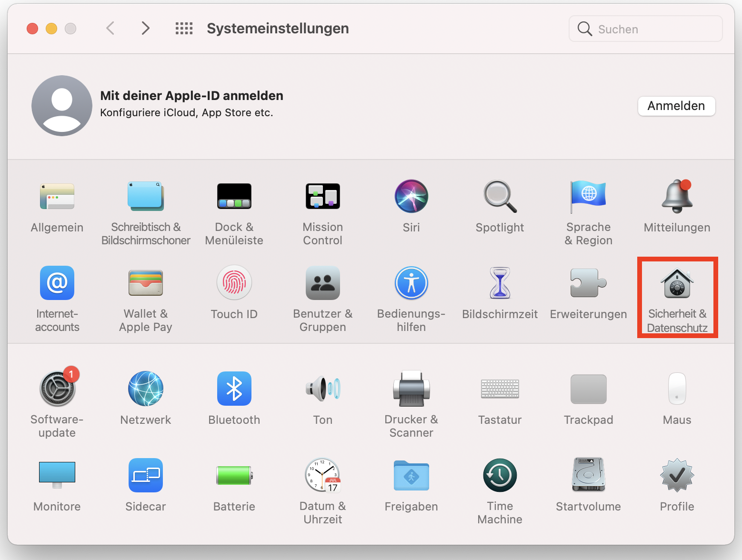Viewport: 742px width, 560px height.
Task: Click the Apple-ID user avatar
Action: point(62,106)
